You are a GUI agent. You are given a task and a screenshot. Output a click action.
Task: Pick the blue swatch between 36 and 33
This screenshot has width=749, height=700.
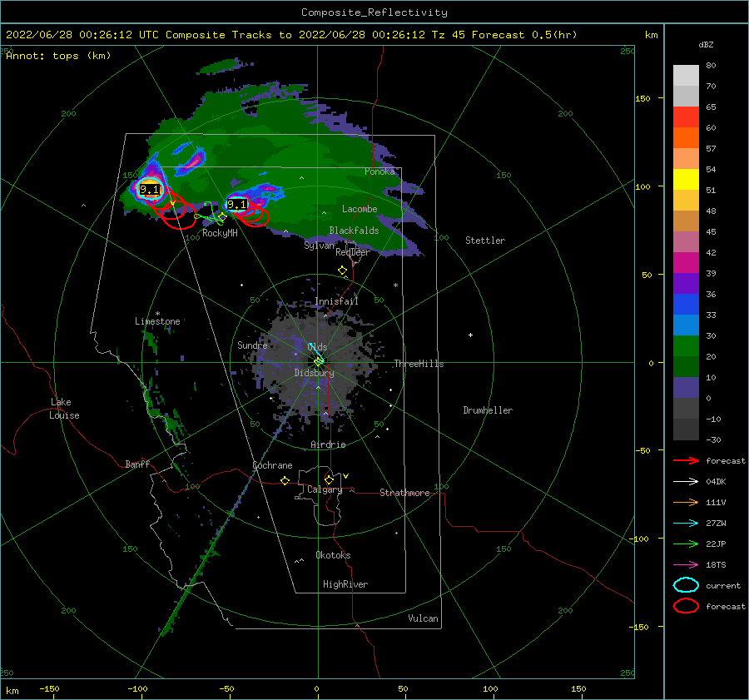[686, 305]
